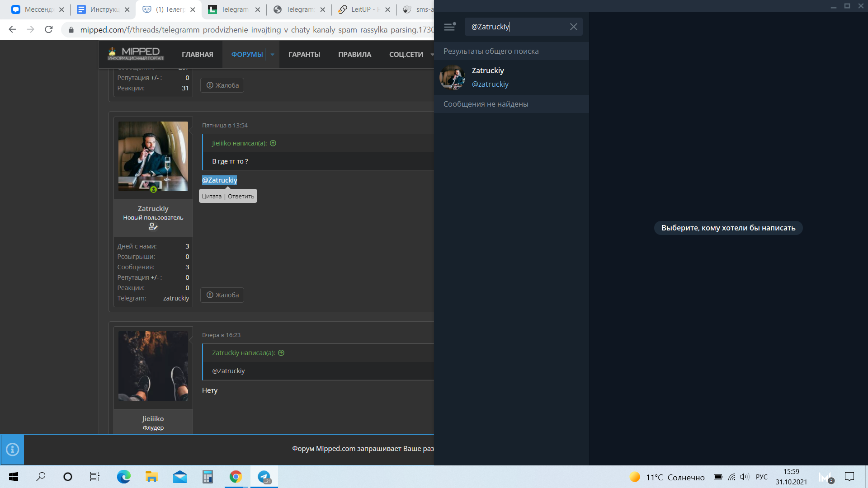Open Telegram hamburger menu icon
The width and height of the screenshot is (868, 488).
[449, 27]
